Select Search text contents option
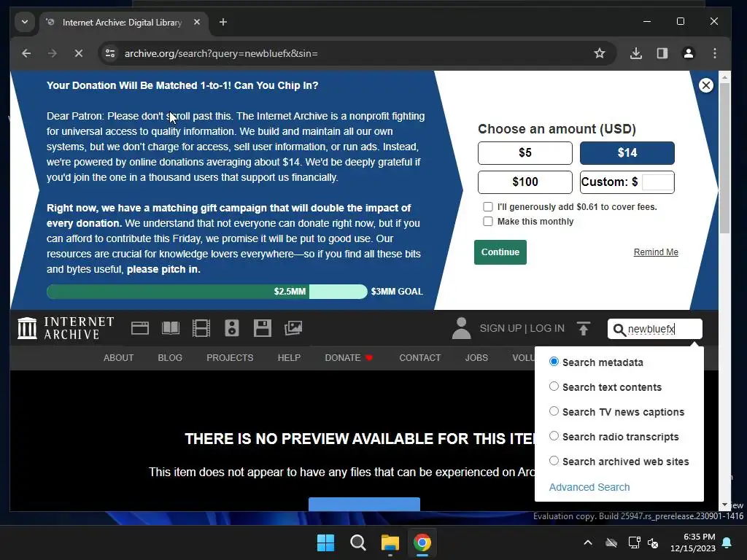Image resolution: width=747 pixels, height=560 pixels. click(554, 386)
